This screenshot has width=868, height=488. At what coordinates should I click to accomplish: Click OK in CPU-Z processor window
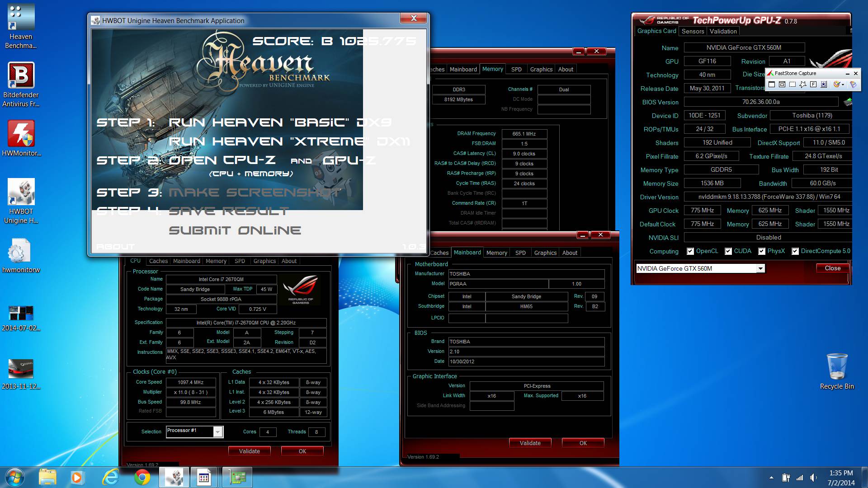click(302, 451)
